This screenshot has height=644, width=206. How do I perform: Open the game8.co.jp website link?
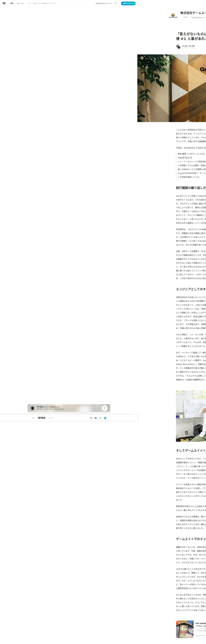pyautogui.click(x=197, y=17)
